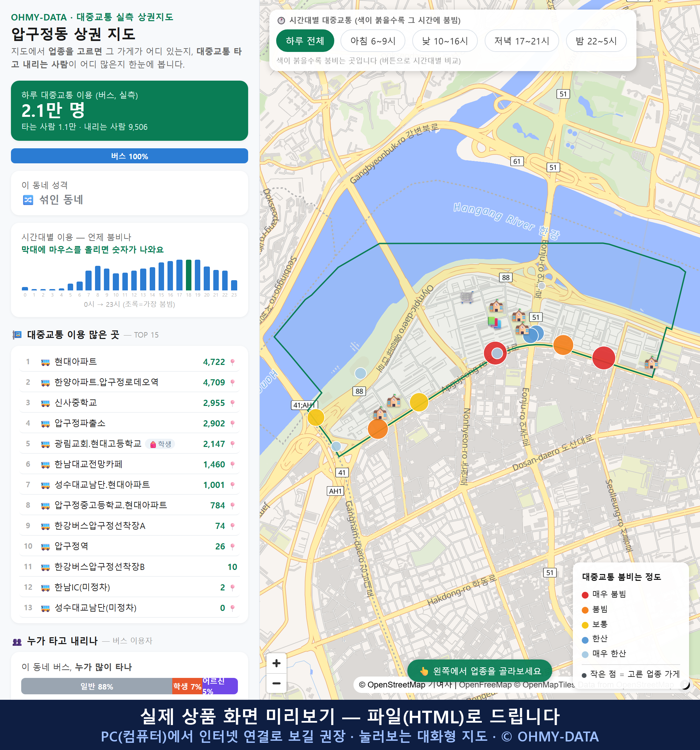Click the pointing hand icon in green banner

[x=424, y=671]
